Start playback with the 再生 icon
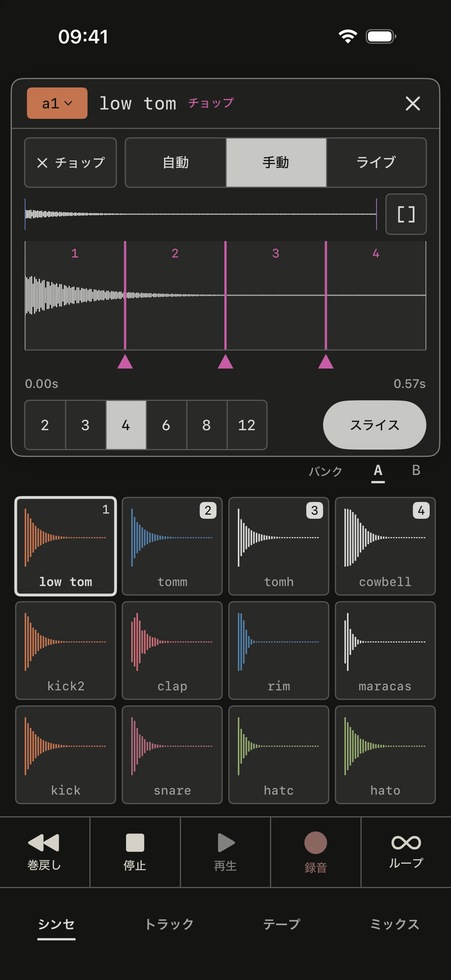This screenshot has width=451, height=980. tap(226, 842)
